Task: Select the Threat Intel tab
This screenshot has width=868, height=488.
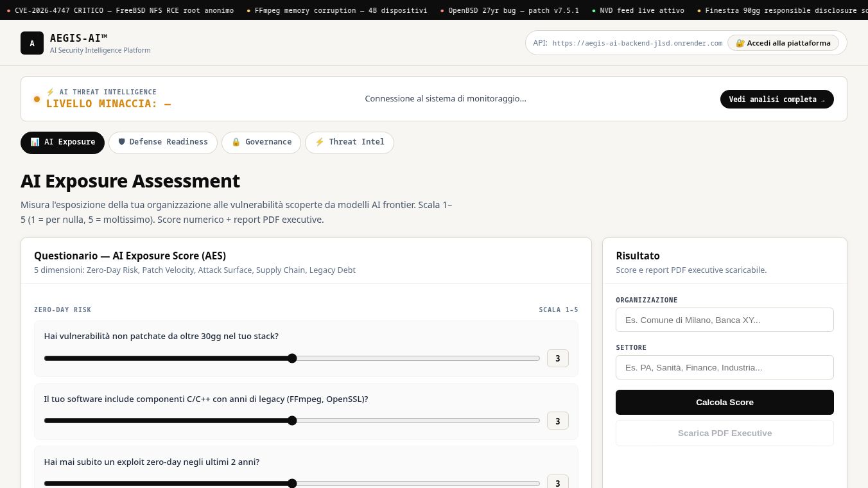Action: 350,143
